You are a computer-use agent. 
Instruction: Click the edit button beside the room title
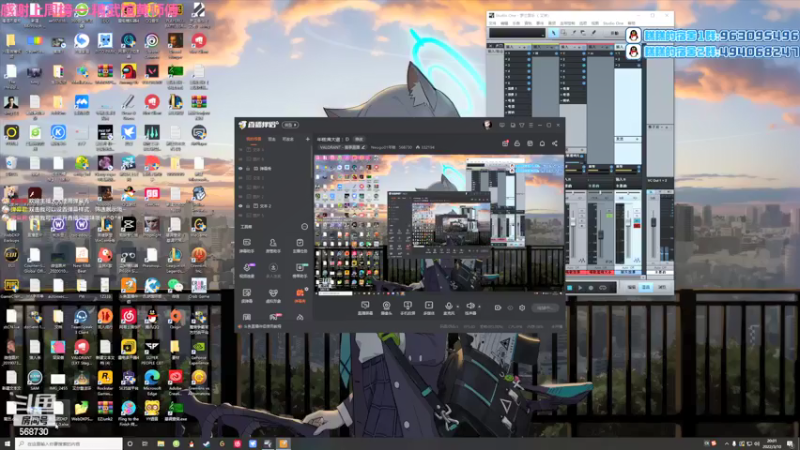click(359, 139)
